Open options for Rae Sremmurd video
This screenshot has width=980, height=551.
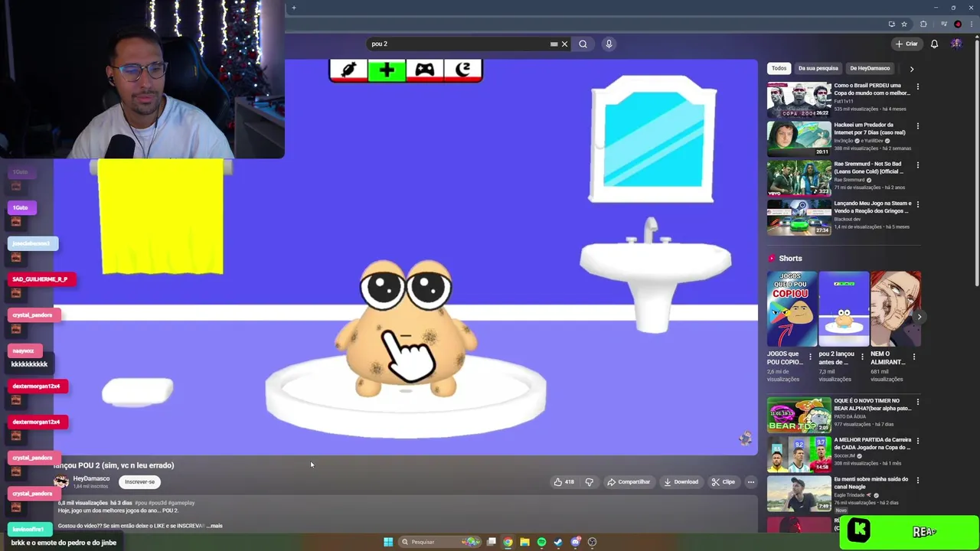[x=918, y=165]
